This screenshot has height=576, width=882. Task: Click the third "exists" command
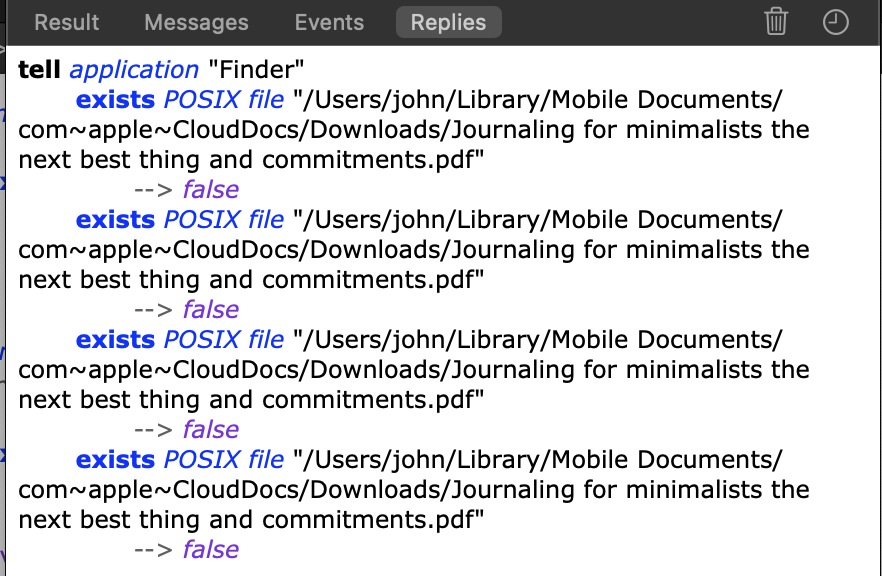[115, 340]
